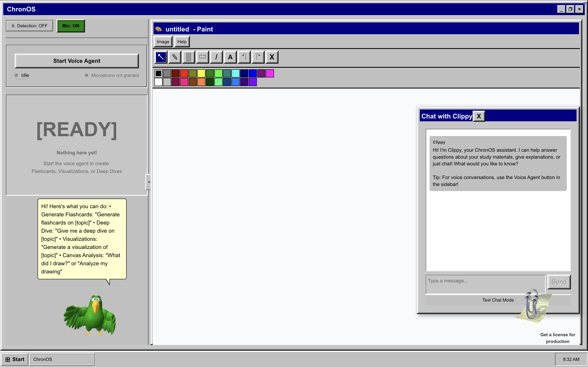Screen dimensions: 588x367
Task: Click the Undo arrow icon
Action: [x=244, y=57]
